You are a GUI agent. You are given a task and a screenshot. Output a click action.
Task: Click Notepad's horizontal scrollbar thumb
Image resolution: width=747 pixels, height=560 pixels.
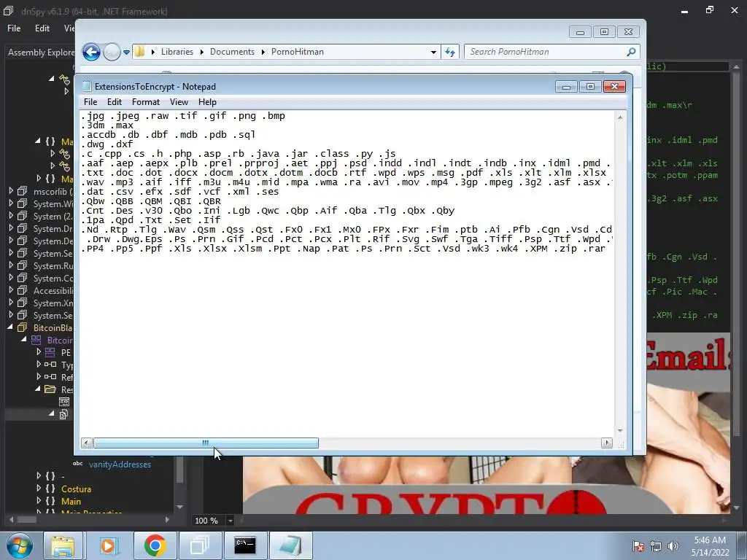pyautogui.click(x=206, y=443)
